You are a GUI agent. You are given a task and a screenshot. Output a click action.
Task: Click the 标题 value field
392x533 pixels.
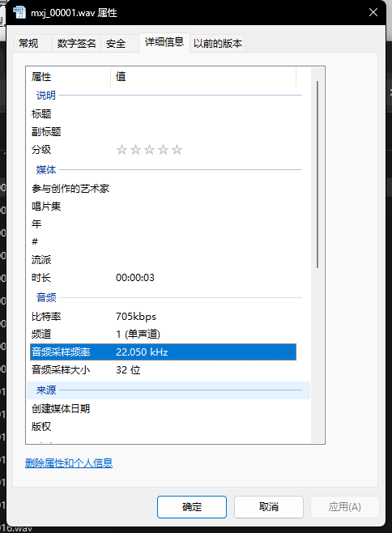pyautogui.click(x=206, y=113)
